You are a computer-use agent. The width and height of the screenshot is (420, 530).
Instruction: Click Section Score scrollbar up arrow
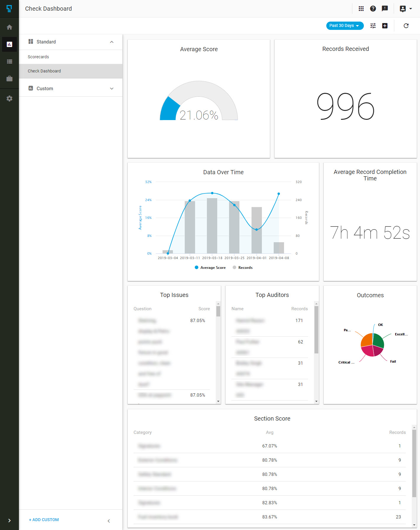point(414,427)
